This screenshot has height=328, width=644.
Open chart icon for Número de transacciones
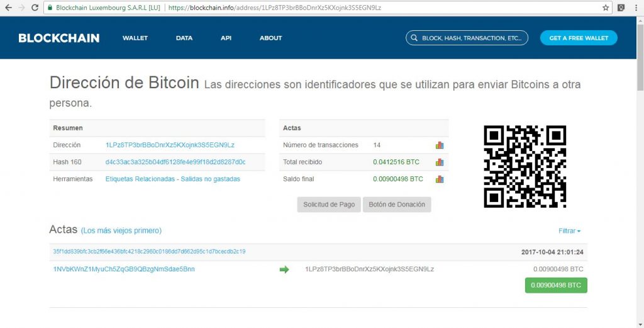440,145
